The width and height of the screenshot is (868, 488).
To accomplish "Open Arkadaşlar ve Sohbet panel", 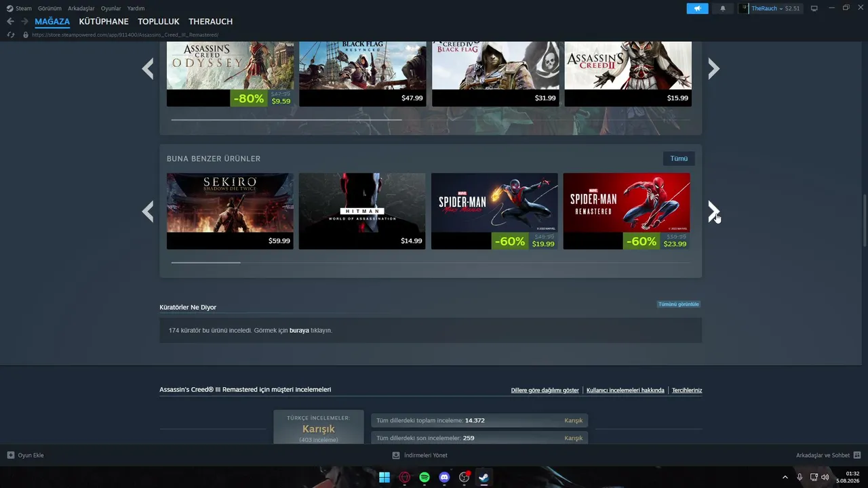I will tap(828, 455).
